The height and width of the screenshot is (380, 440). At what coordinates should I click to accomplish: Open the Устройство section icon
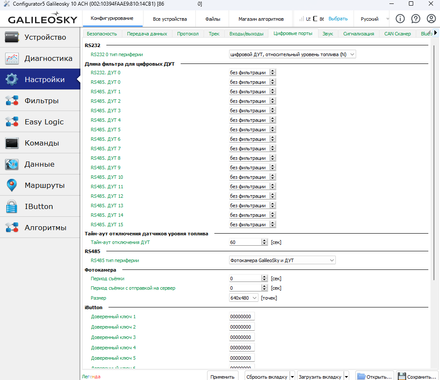(x=12, y=37)
